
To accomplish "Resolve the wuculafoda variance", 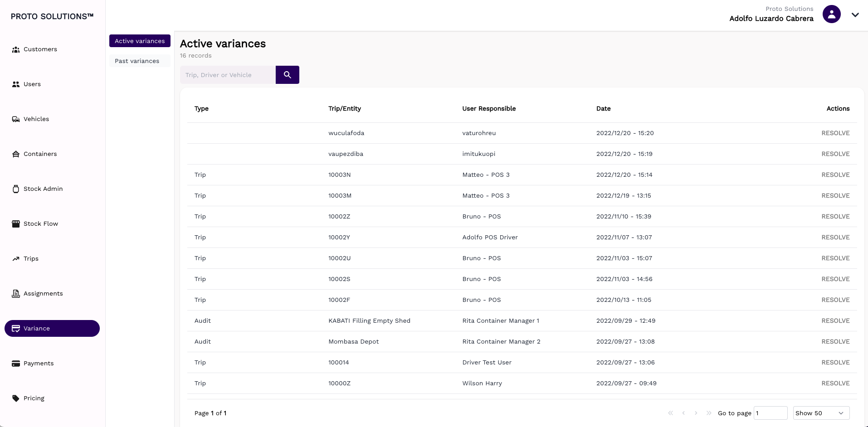I will (x=835, y=133).
